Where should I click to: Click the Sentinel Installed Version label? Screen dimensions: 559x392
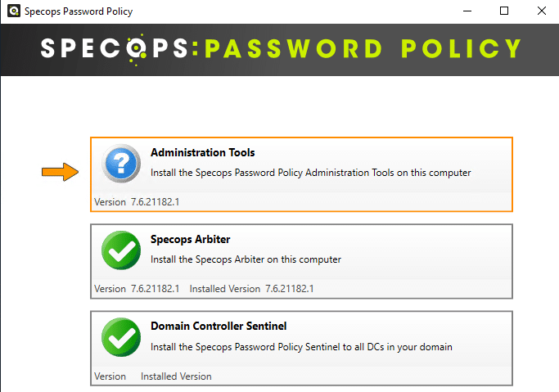click(x=176, y=376)
